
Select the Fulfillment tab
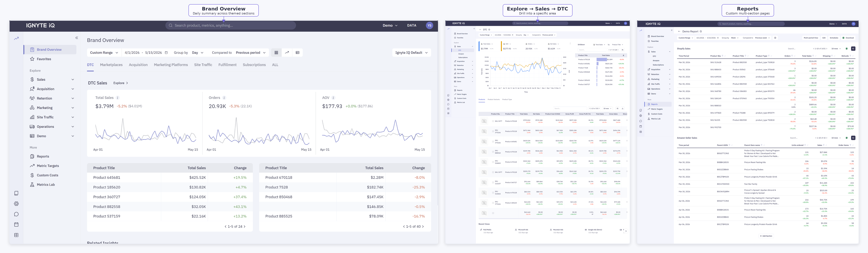click(227, 65)
